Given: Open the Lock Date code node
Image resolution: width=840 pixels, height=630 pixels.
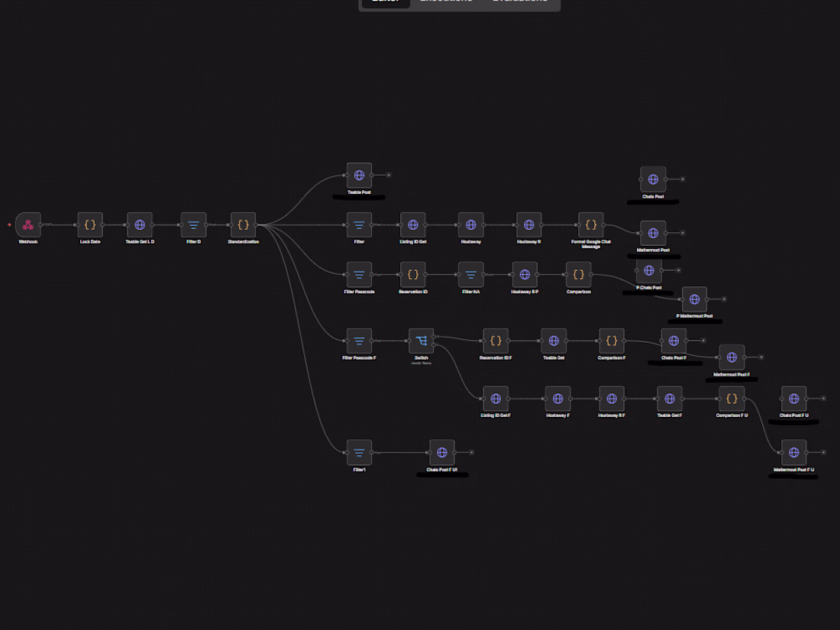Looking at the screenshot, I should [90, 225].
